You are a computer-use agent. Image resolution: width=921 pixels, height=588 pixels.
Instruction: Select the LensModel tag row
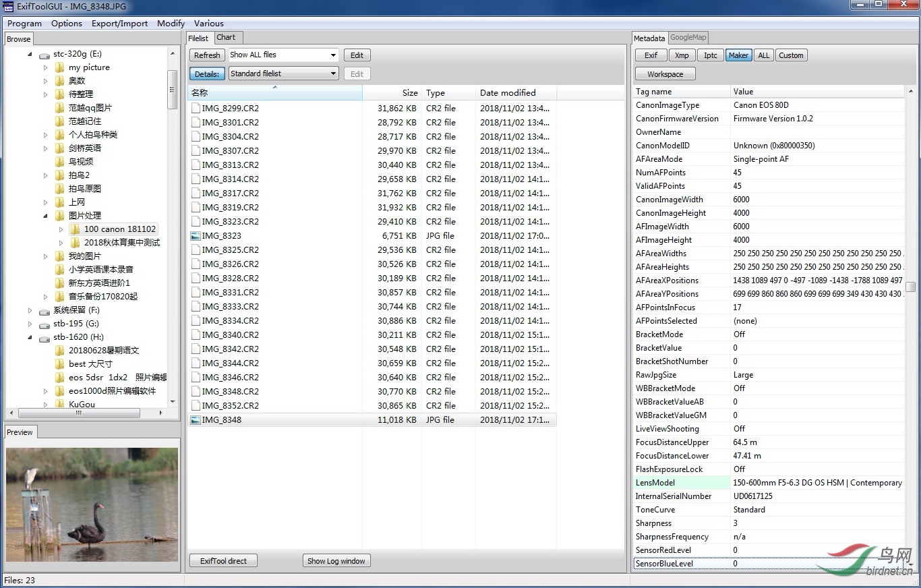pyautogui.click(x=769, y=483)
